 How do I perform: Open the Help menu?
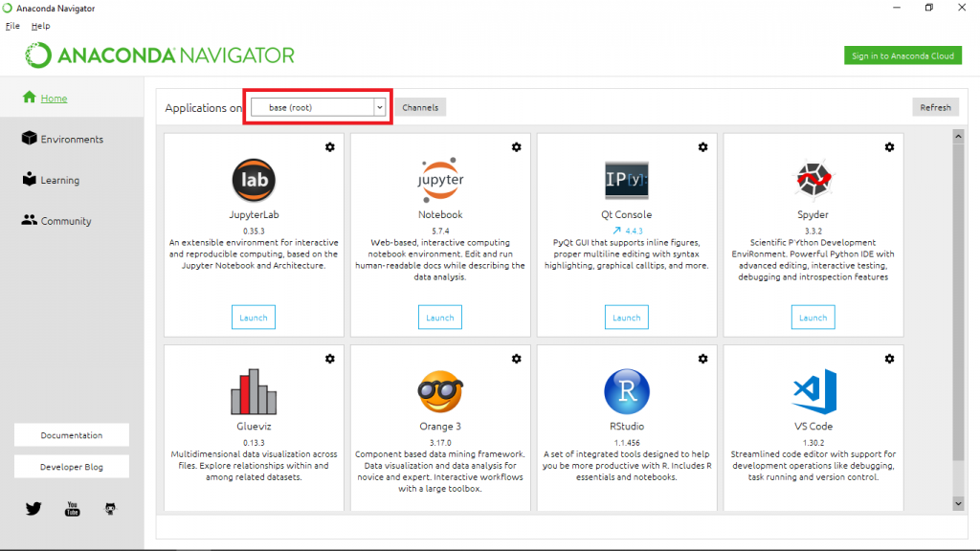tap(40, 26)
